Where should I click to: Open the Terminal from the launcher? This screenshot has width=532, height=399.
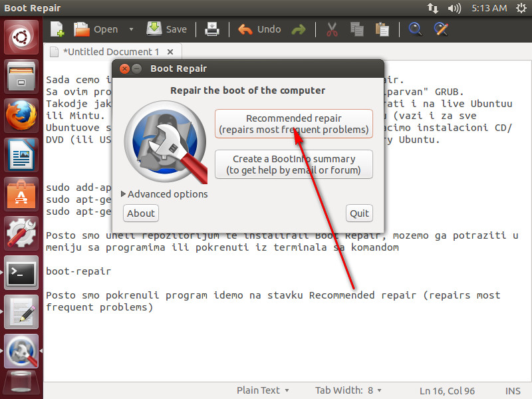pyautogui.click(x=21, y=273)
